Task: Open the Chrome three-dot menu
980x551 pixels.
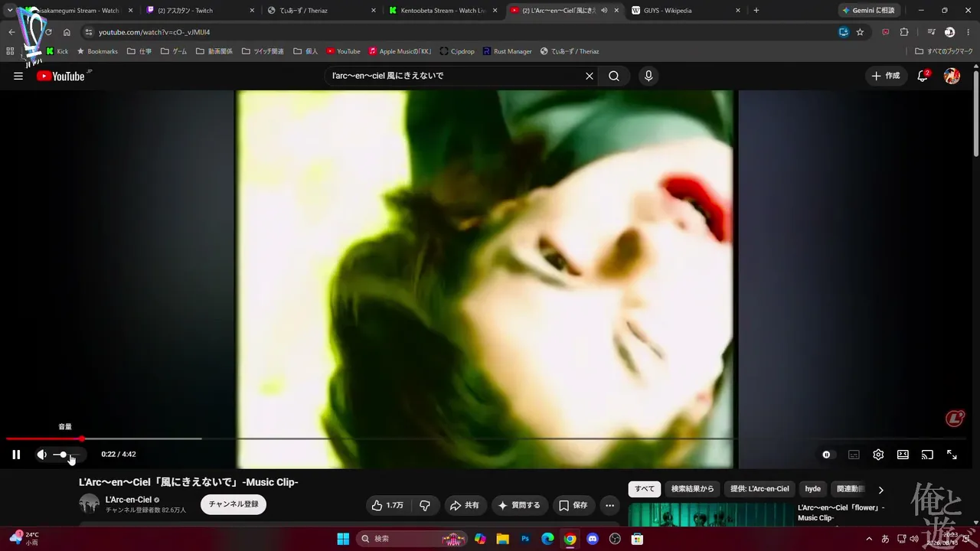Action: pos(967,32)
